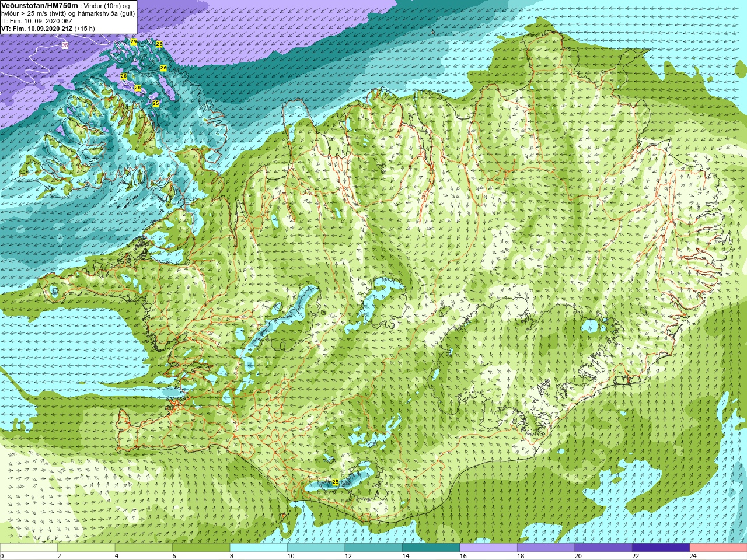Select the pink above-24 legend swatch
This screenshot has height=560, width=747.
coord(718,548)
